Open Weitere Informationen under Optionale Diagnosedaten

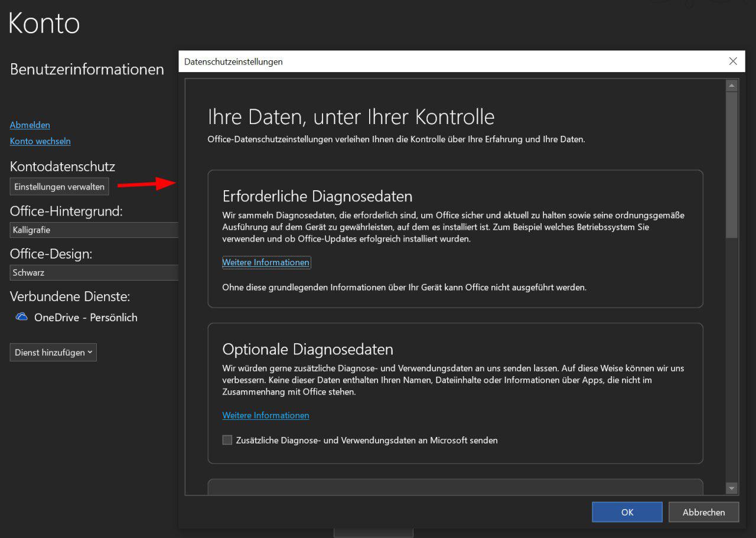tap(266, 415)
